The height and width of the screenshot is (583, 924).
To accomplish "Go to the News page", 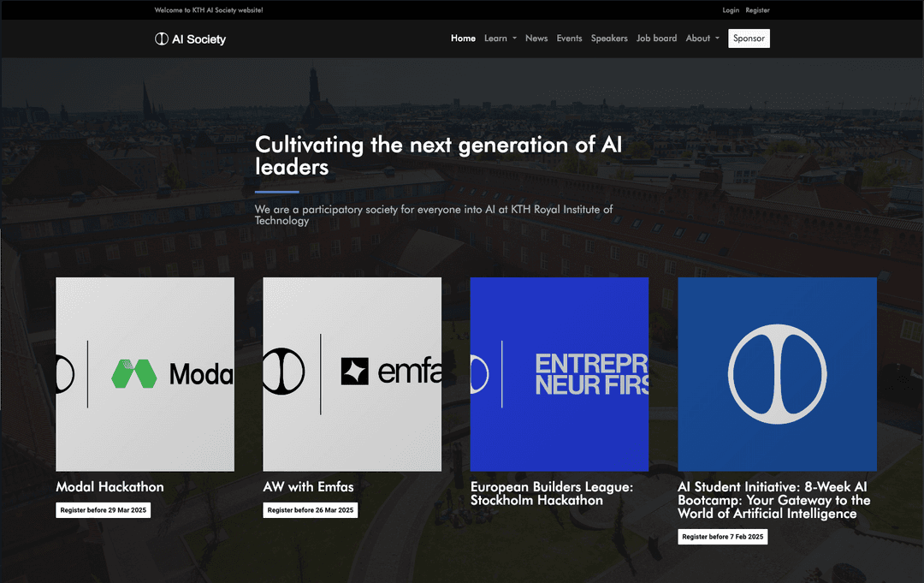I will point(536,39).
